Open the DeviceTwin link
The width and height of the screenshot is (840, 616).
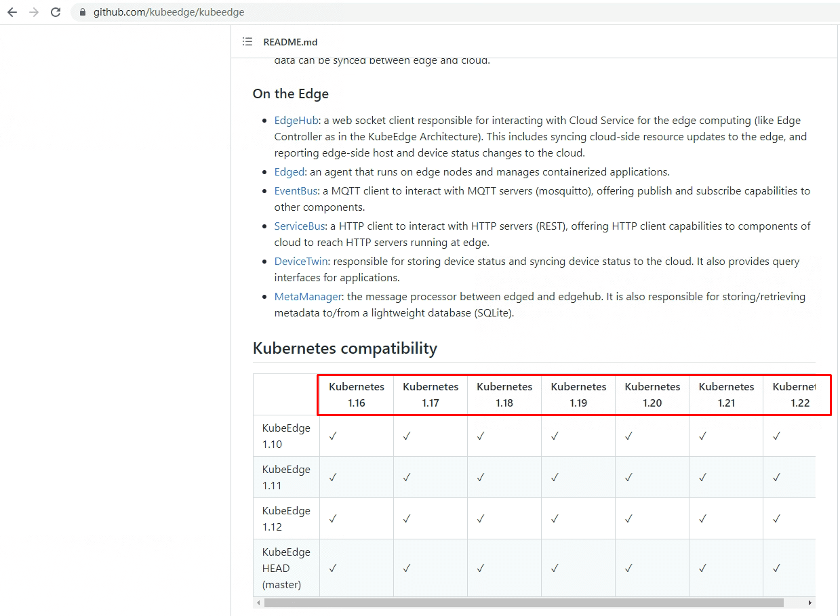[301, 262]
